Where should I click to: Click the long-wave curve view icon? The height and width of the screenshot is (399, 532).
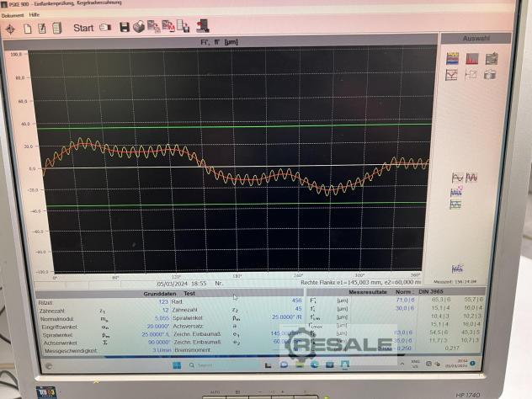pyautogui.click(x=457, y=178)
